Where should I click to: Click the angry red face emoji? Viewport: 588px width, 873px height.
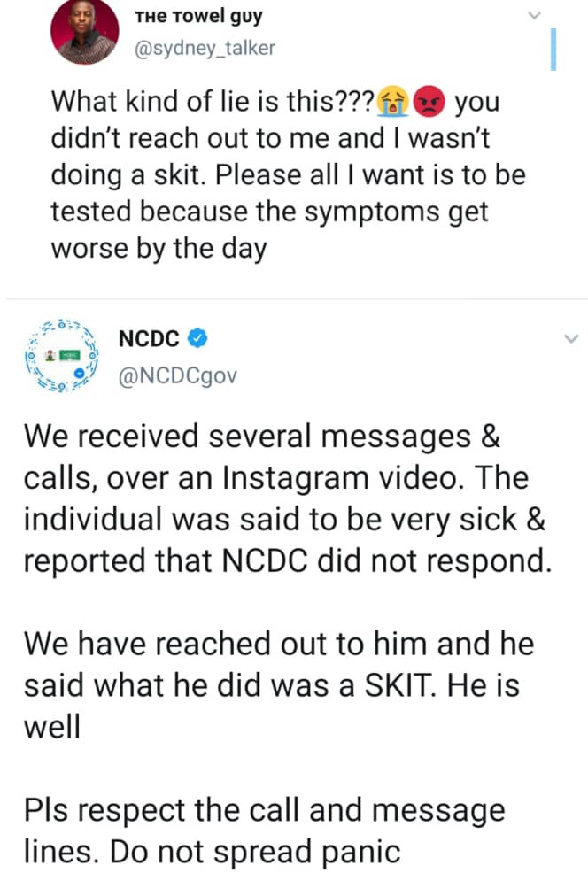(429, 101)
